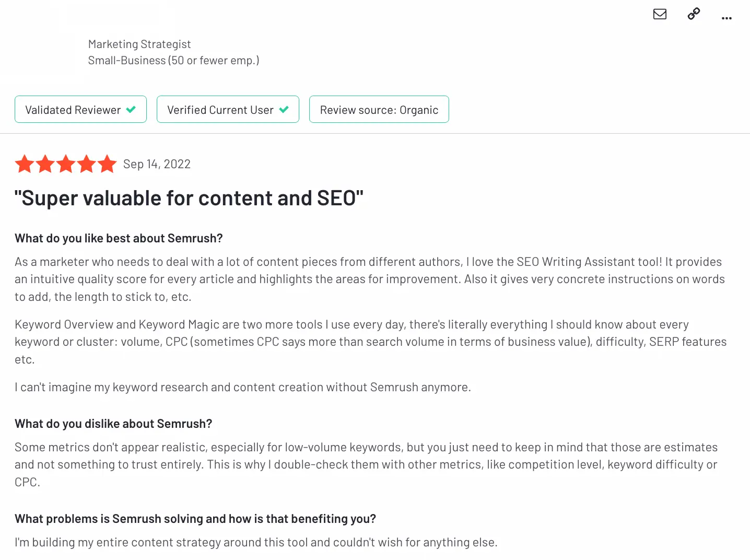Click the Sep 14, 2022 review date
The height and width of the screenshot is (560, 750).
(x=157, y=164)
